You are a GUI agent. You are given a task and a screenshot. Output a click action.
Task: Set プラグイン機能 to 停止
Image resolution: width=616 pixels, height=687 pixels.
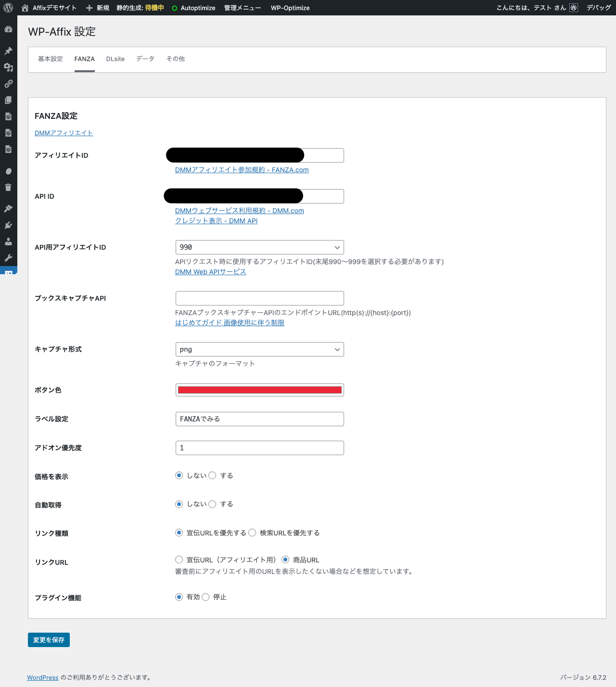tap(205, 597)
